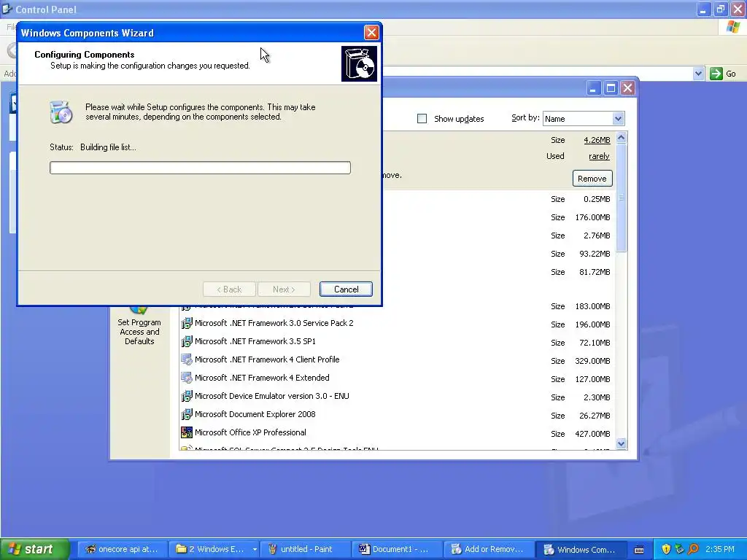This screenshot has height=560, width=747.
Task: Click the programs list scrollbar thumb
Action: tap(622, 197)
